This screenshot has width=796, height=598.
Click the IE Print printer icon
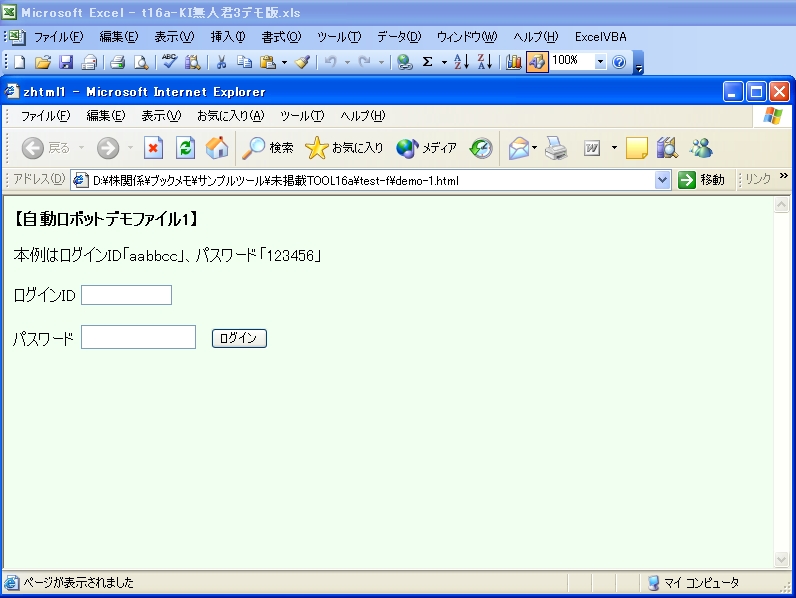coord(556,148)
